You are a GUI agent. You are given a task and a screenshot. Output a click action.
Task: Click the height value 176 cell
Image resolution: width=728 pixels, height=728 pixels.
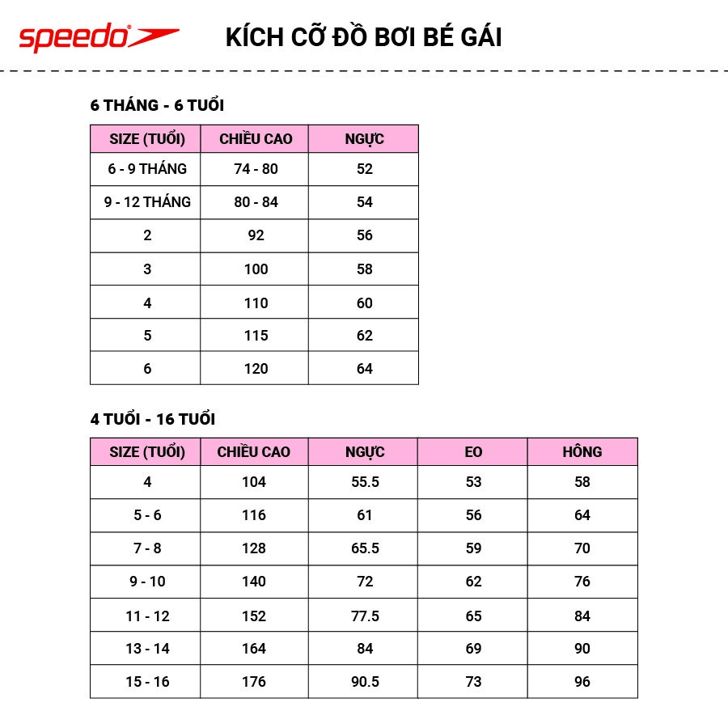tap(255, 682)
